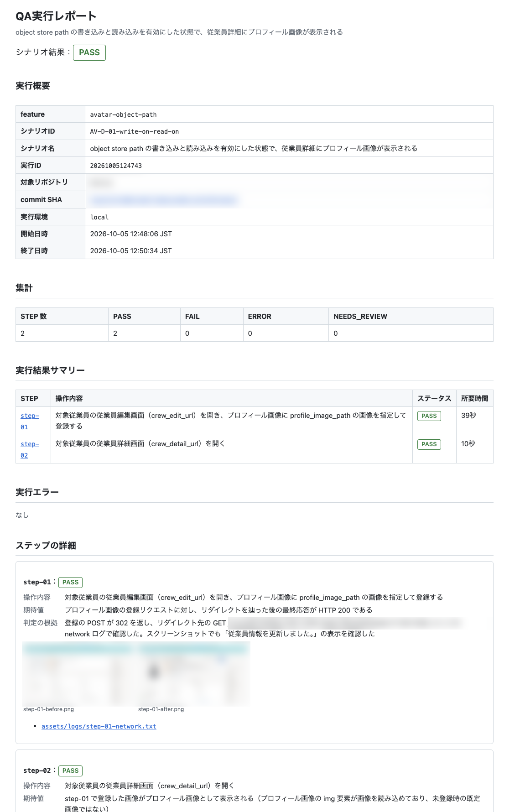
Task: Select the environment value local
Action: [x=99, y=217]
